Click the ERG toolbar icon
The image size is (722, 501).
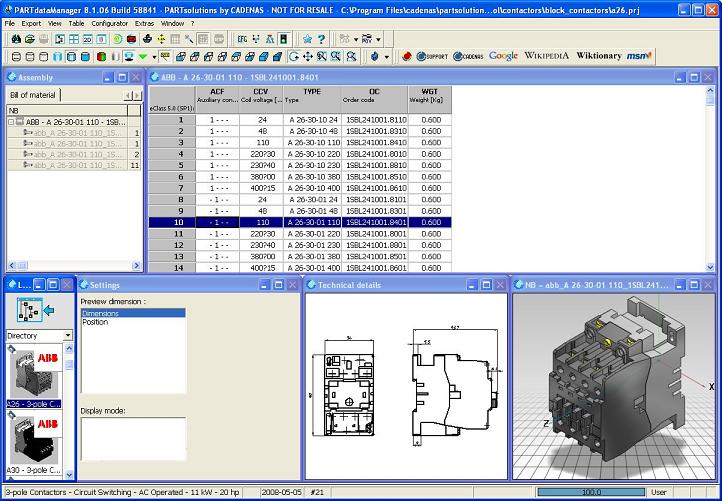pyautogui.click(x=242, y=39)
